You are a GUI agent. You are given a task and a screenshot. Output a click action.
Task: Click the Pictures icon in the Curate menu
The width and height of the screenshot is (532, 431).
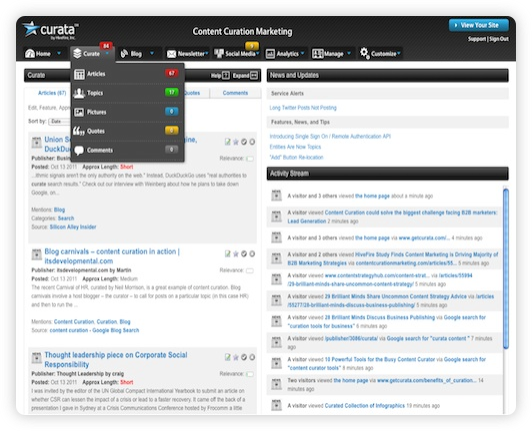point(79,112)
